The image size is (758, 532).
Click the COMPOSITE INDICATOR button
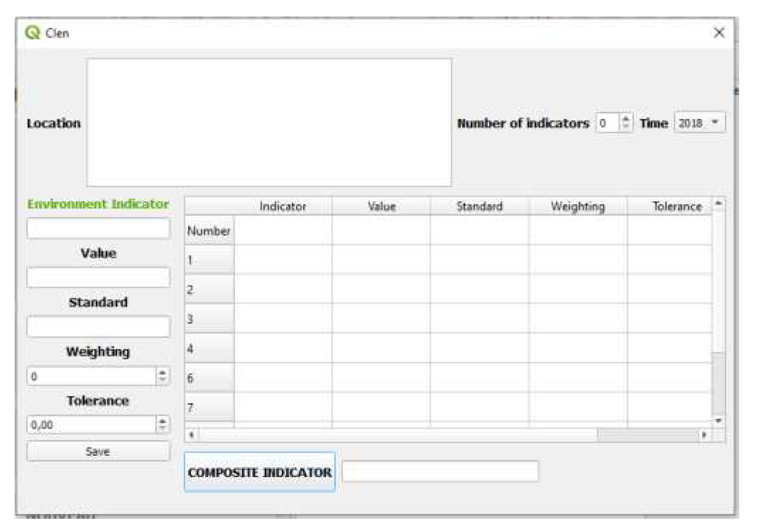point(259,472)
